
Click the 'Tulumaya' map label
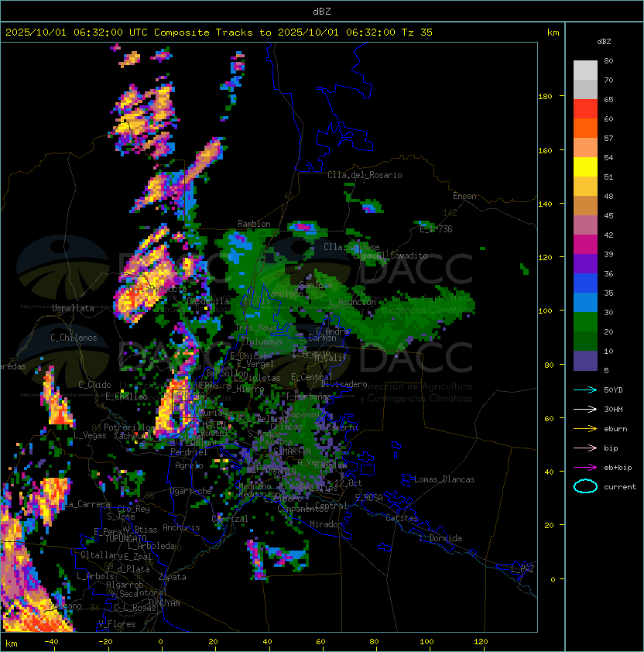(264, 341)
